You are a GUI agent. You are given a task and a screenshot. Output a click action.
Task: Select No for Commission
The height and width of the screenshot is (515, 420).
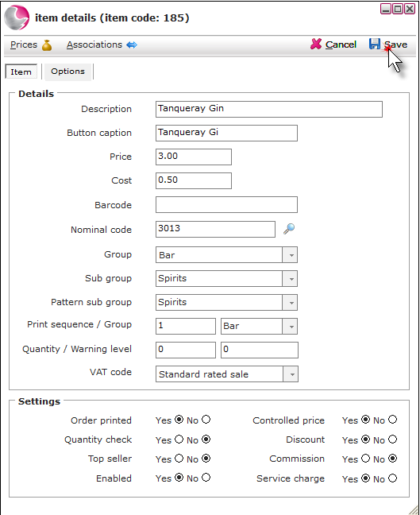tap(393, 459)
